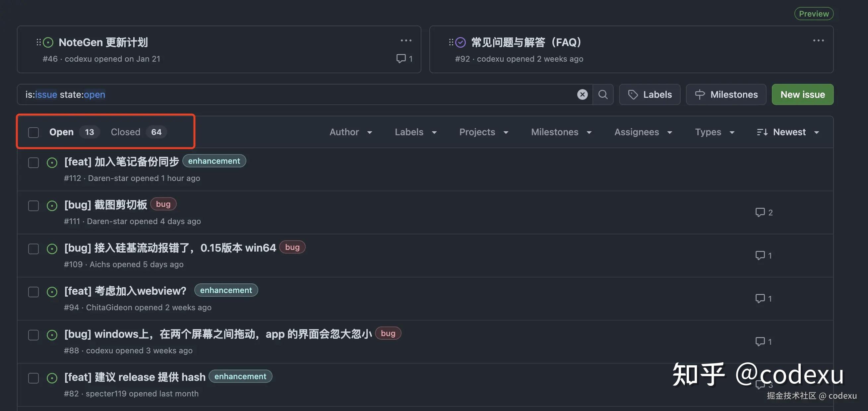868x411 pixels.
Task: Grab the drag handle of FAQ pinned card
Action: click(451, 42)
